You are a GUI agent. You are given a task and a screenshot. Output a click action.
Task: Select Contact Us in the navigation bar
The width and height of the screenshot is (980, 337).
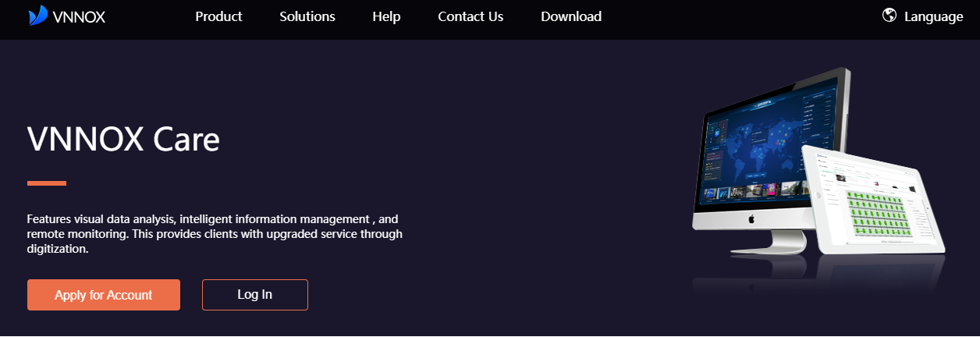[x=470, y=16]
